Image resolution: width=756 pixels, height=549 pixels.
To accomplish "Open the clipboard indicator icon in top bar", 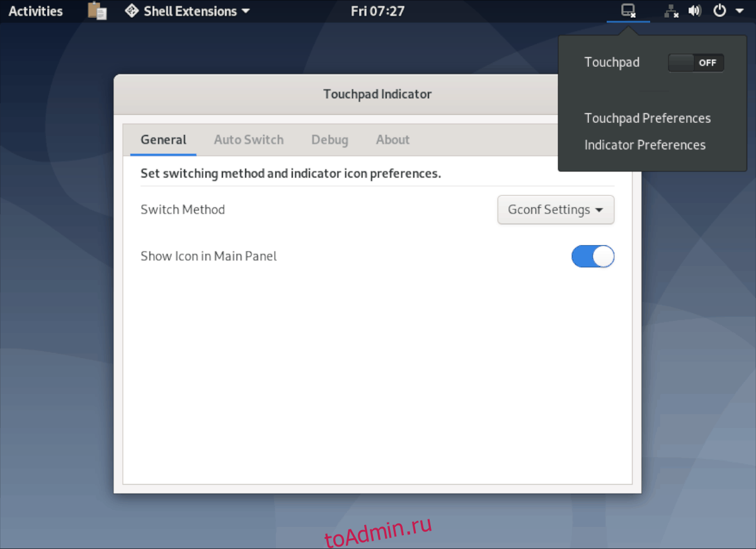I will pyautogui.click(x=97, y=11).
